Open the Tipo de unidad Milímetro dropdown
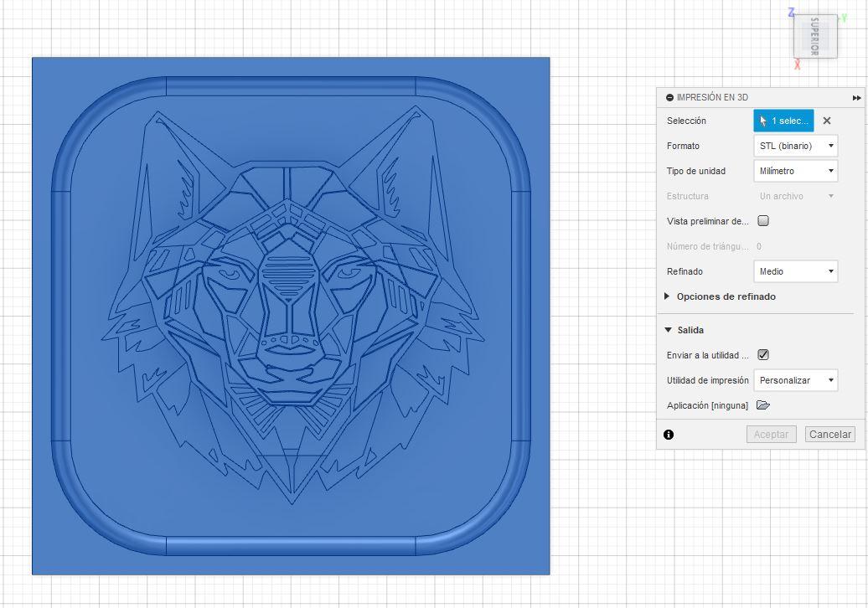Viewport: 868px width, 608px height. tap(795, 171)
